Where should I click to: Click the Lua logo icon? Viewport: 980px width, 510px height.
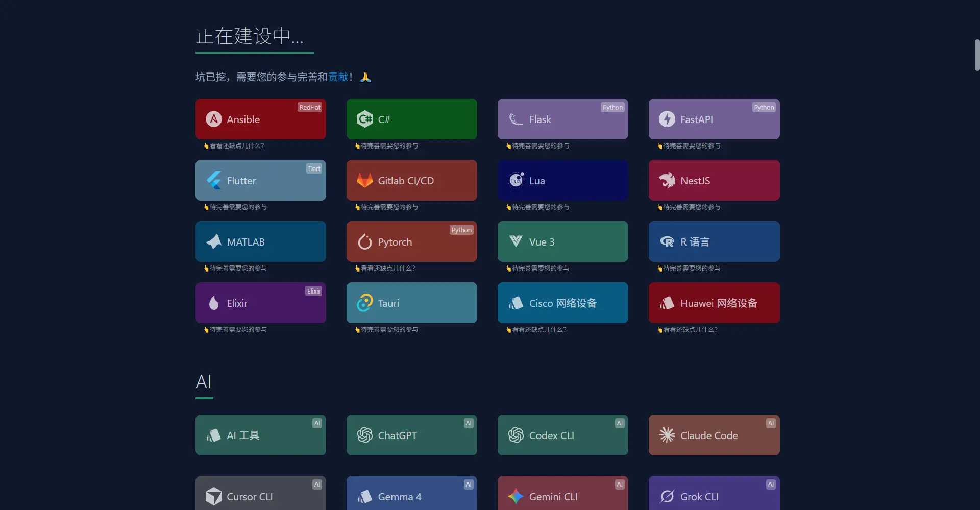(516, 180)
